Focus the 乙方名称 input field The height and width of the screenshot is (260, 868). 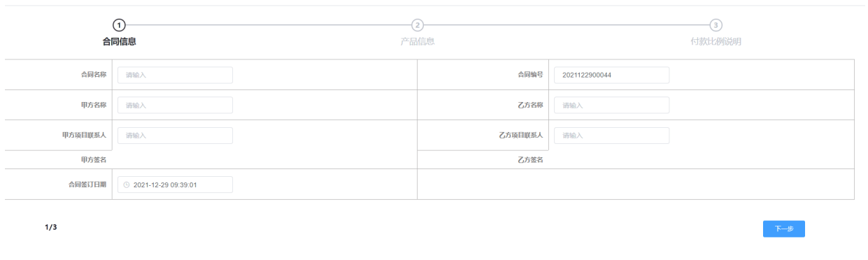[611, 106]
